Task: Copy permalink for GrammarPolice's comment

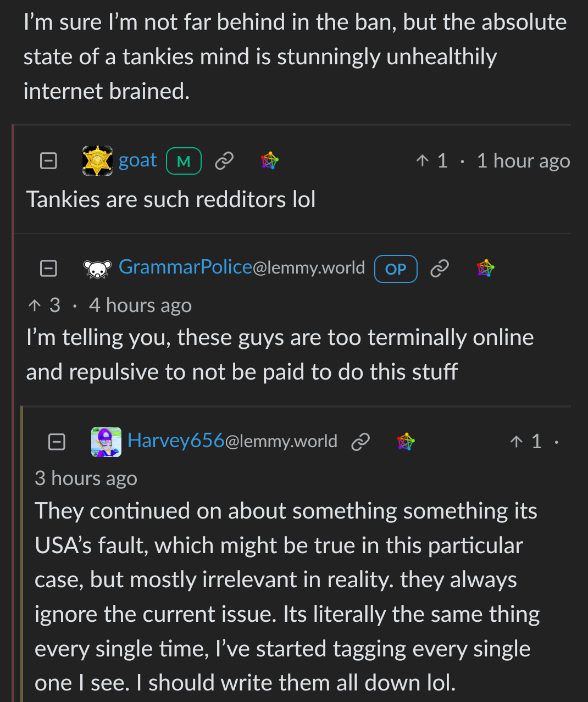Action: click(x=440, y=268)
